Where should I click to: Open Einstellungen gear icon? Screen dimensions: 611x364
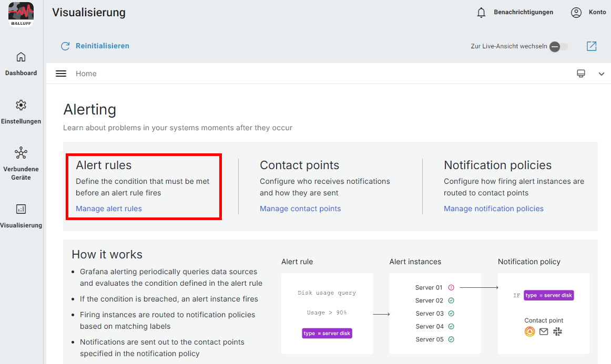click(21, 105)
